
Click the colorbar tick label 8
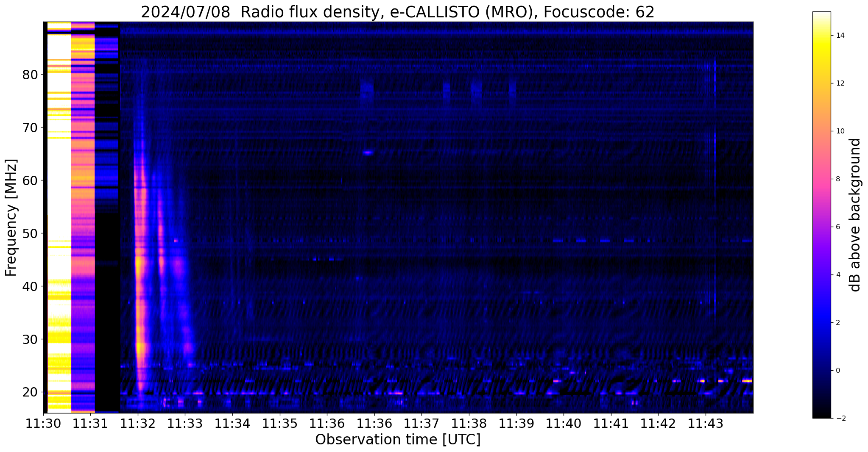click(837, 179)
